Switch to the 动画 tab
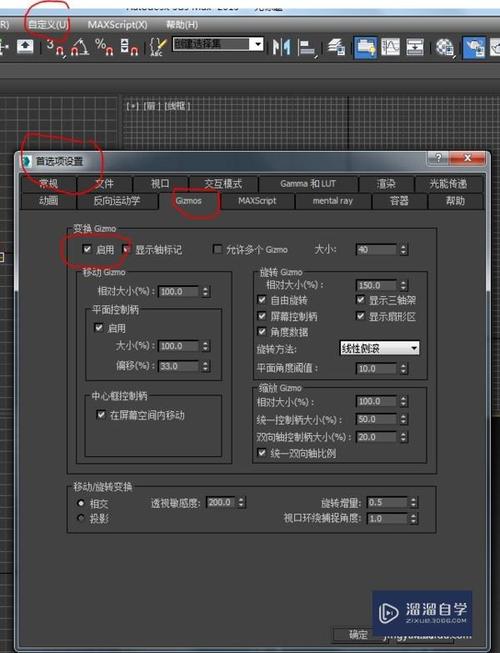The image size is (500, 653). pos(49,201)
